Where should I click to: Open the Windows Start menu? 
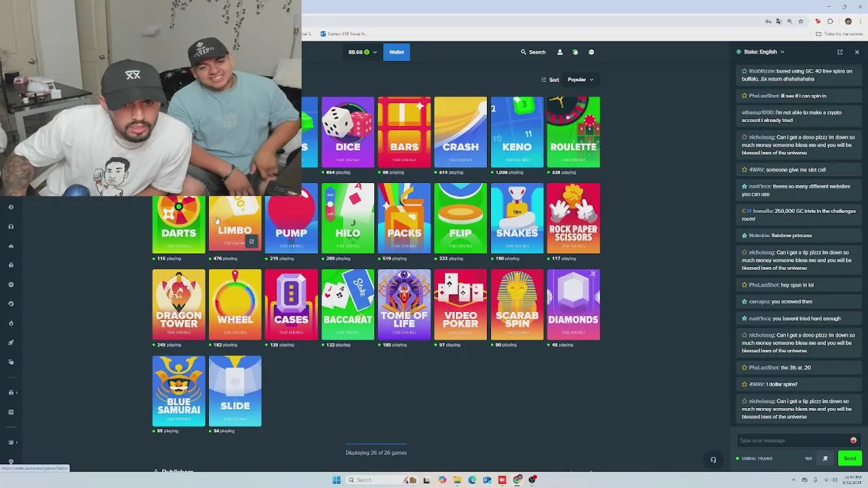click(x=336, y=480)
